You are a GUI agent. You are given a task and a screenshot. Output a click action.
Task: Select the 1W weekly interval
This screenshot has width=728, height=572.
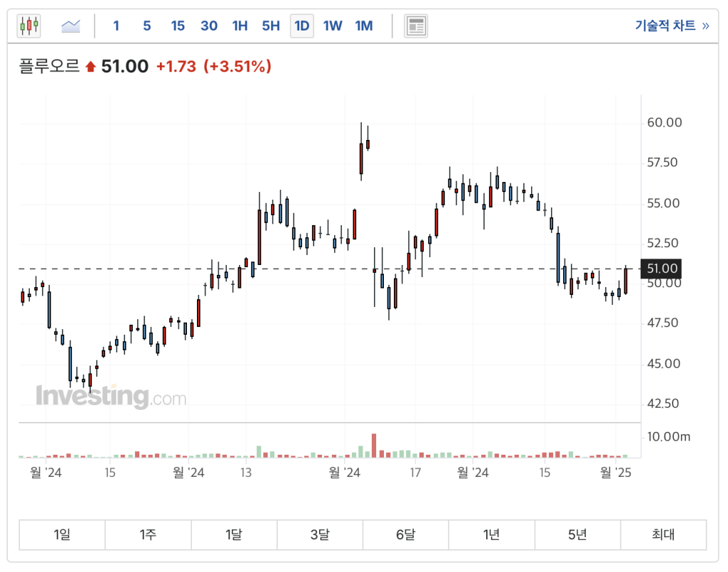pyautogui.click(x=333, y=26)
